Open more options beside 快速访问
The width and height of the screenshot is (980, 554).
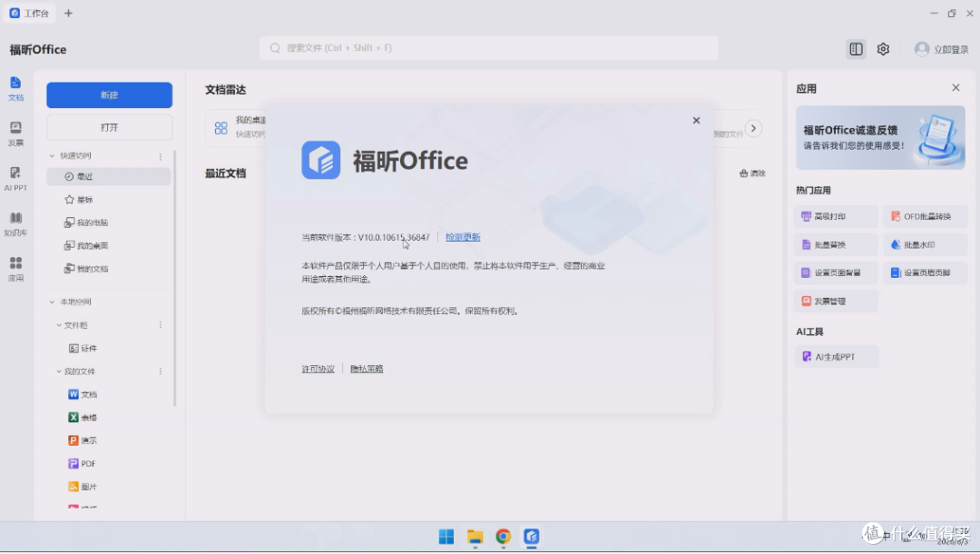(x=161, y=156)
